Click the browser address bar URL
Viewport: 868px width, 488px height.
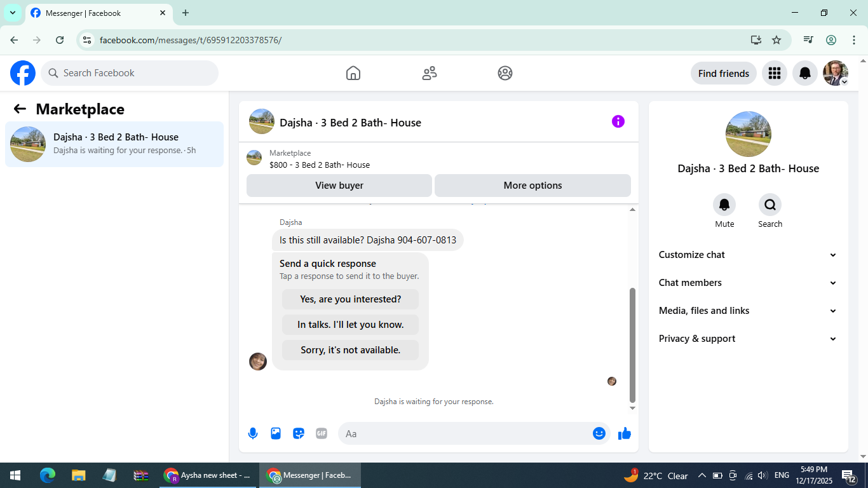[191, 40]
